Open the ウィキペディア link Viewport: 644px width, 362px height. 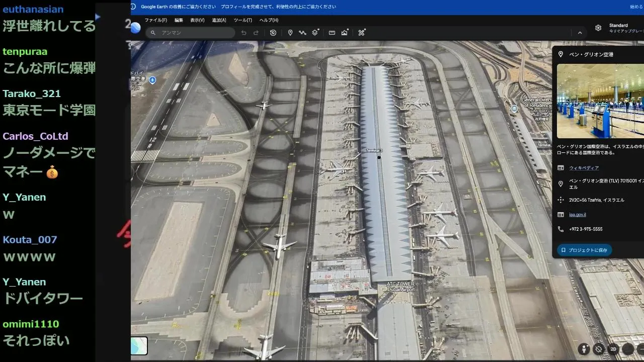point(584,168)
